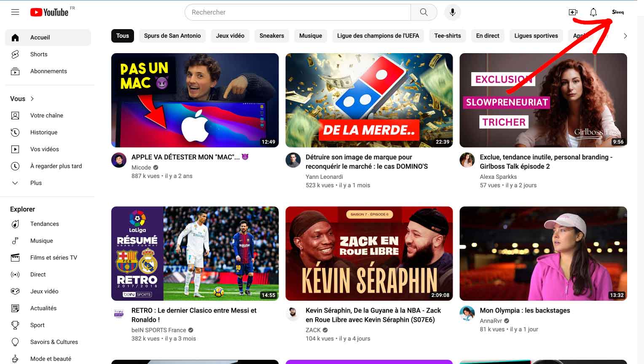Open the Create video icon
The height and width of the screenshot is (364, 644).
click(x=573, y=12)
